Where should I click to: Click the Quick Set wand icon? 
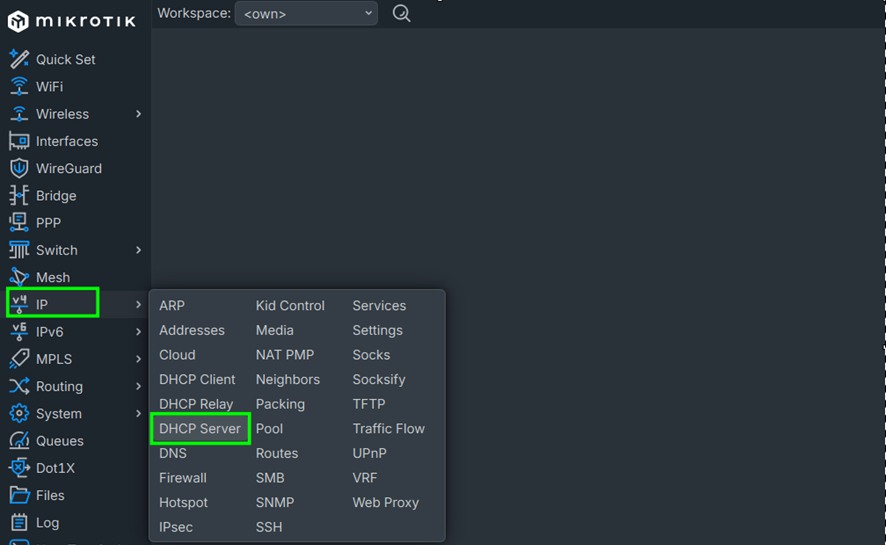[x=19, y=59]
